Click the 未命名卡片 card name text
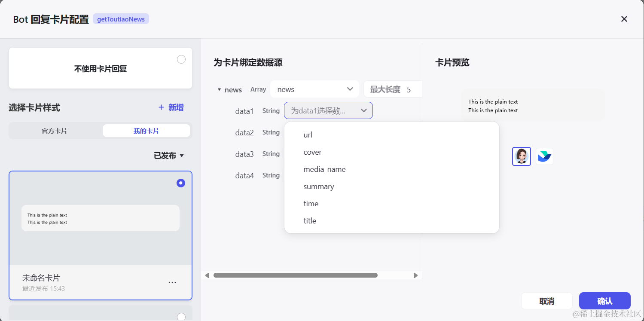This screenshot has width=644, height=321. click(41, 278)
